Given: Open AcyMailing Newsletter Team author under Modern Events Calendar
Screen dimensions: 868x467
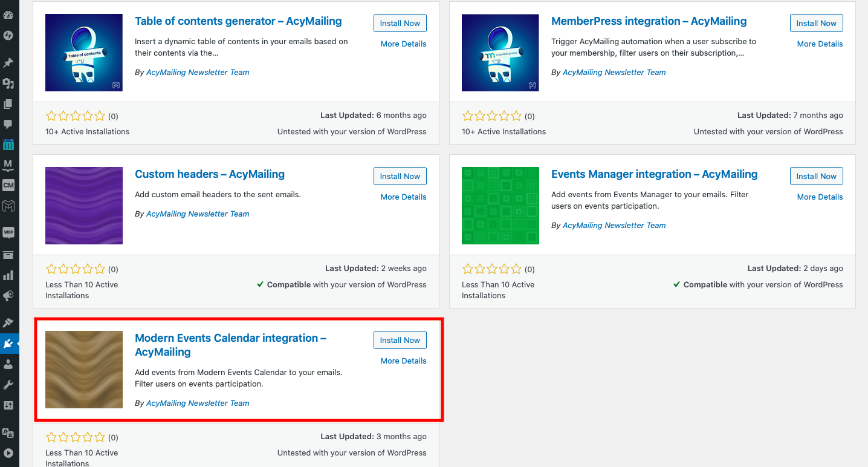Looking at the screenshot, I should tap(198, 403).
